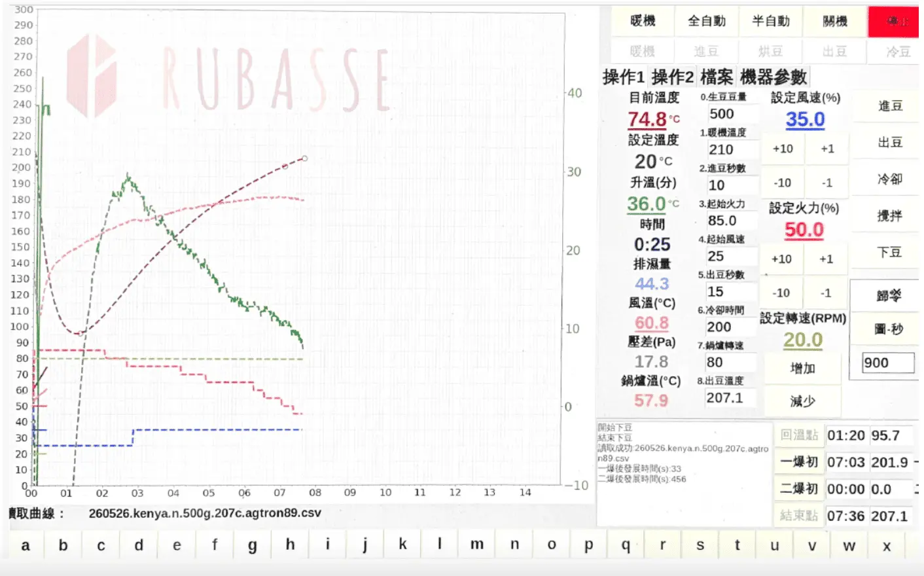
Task: Click the current temperature 74.8
Action: [x=647, y=119]
